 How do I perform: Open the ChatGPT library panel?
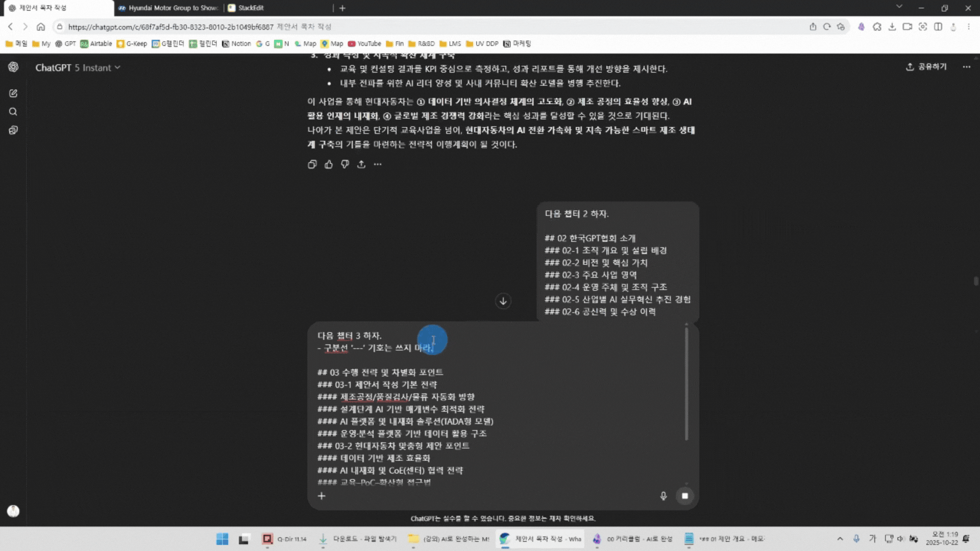[x=13, y=130]
